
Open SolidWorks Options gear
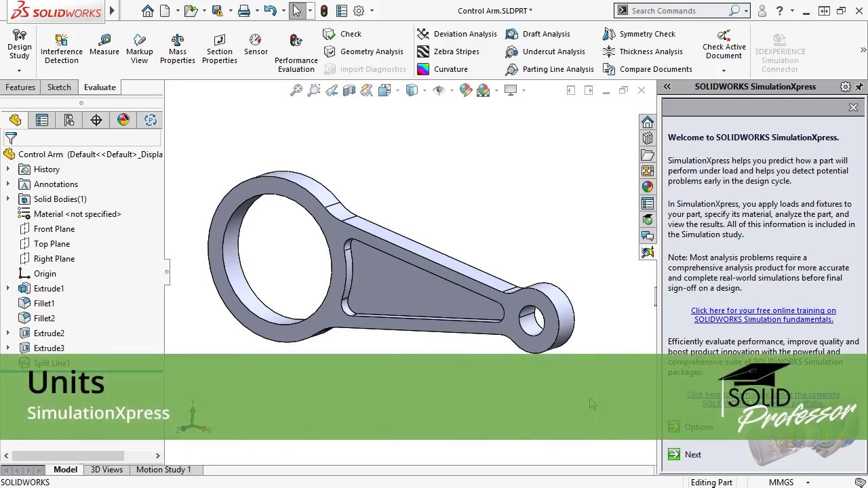click(x=359, y=11)
